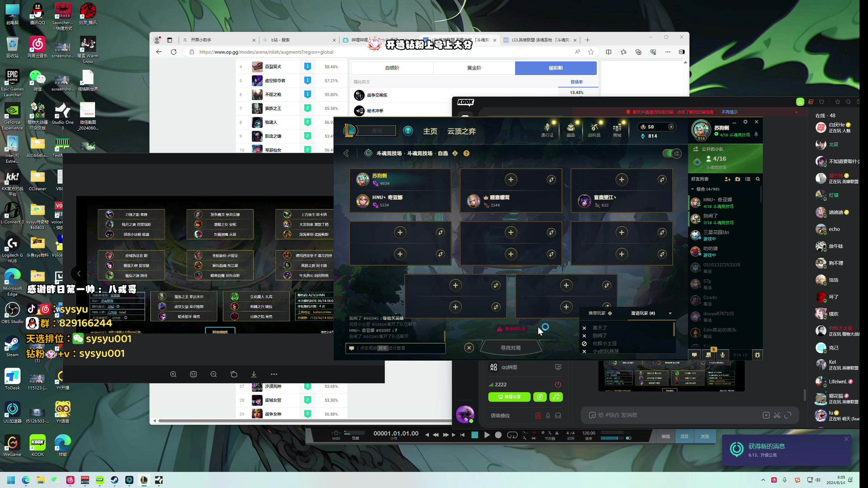This screenshot has width=868, height=488.
Task: Click the new folder icon in friends list
Action: pyautogui.click(x=738, y=179)
